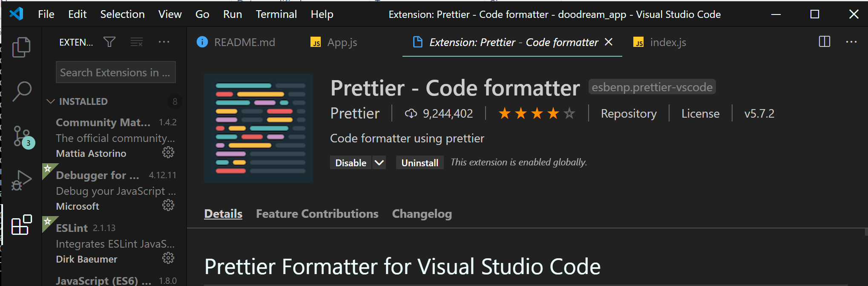The height and width of the screenshot is (286, 868).
Task: Filter extensions using the funnel icon
Action: point(109,42)
